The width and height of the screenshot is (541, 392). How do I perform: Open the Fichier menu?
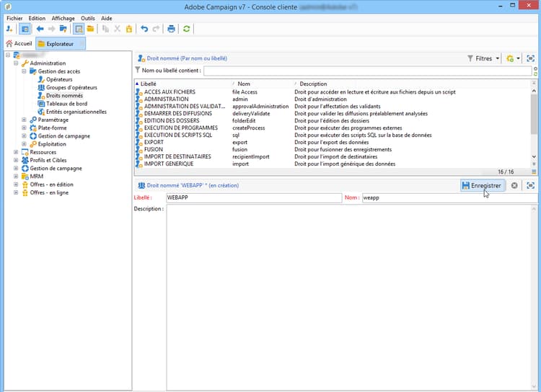click(14, 18)
